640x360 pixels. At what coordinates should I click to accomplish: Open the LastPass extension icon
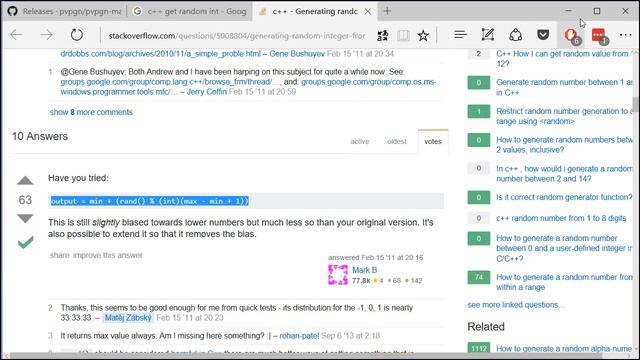(599, 36)
